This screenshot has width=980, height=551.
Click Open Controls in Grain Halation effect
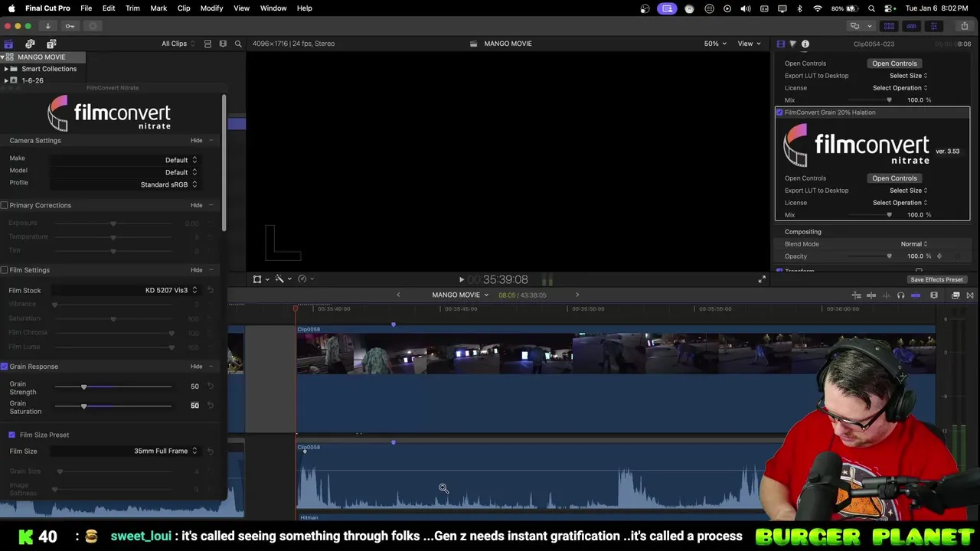(x=894, y=178)
